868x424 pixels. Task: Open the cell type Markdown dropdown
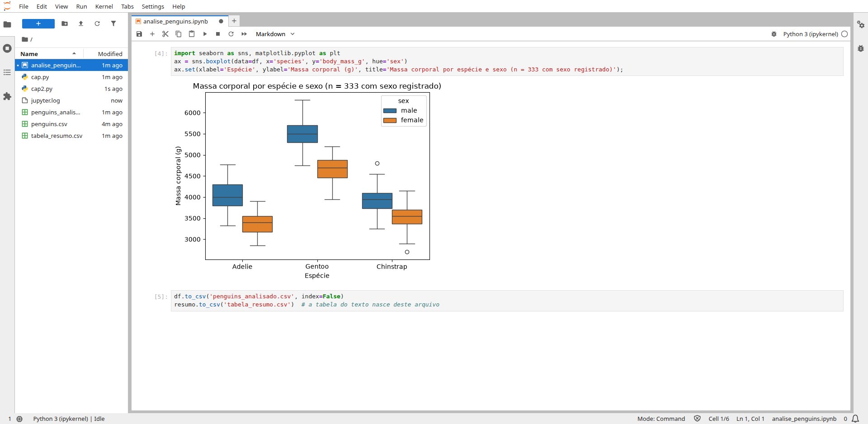(x=275, y=34)
